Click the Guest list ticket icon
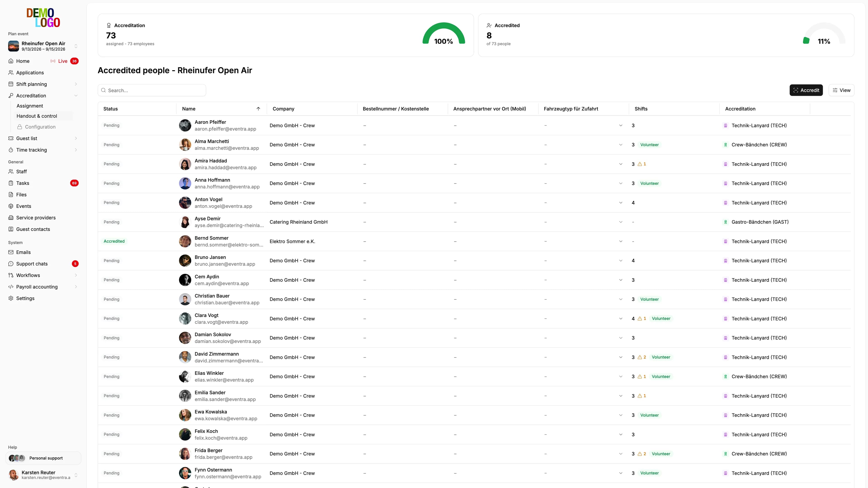The height and width of the screenshot is (488, 868). [11, 138]
